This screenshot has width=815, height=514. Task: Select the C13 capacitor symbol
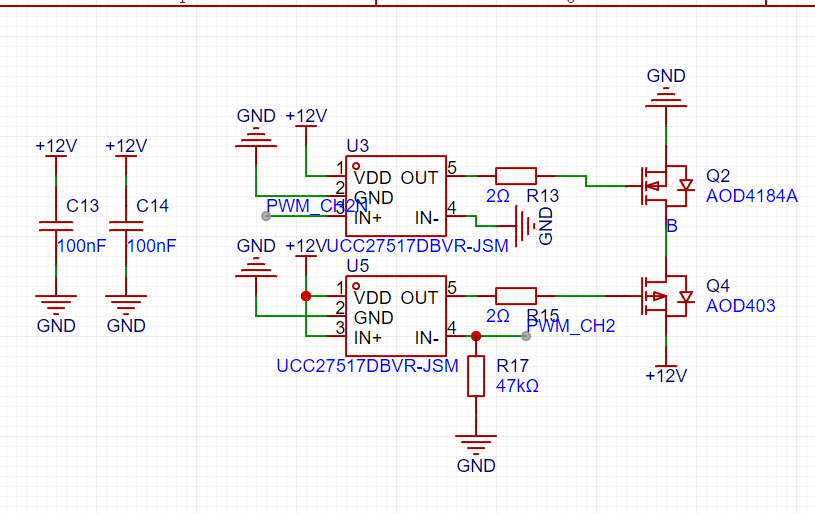tap(56, 226)
